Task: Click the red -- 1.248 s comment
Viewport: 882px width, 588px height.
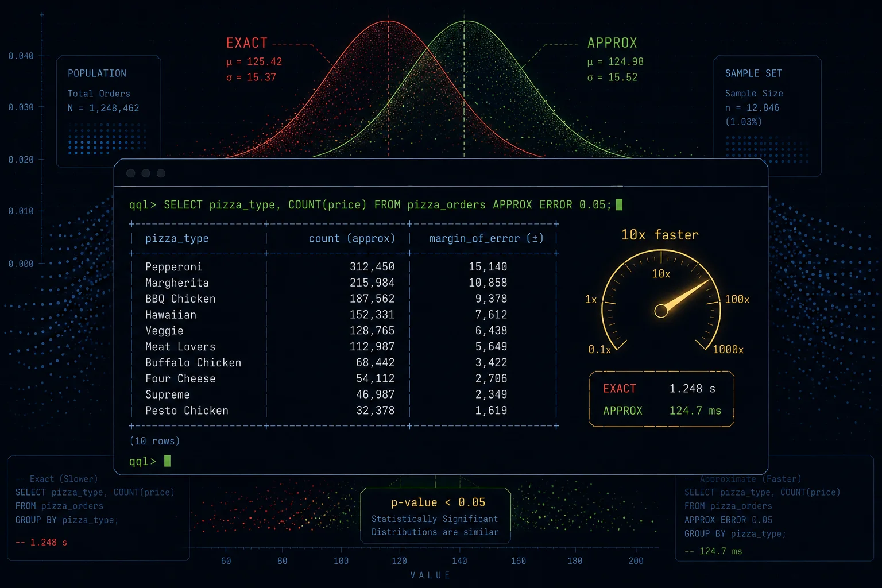Action: [x=41, y=542]
